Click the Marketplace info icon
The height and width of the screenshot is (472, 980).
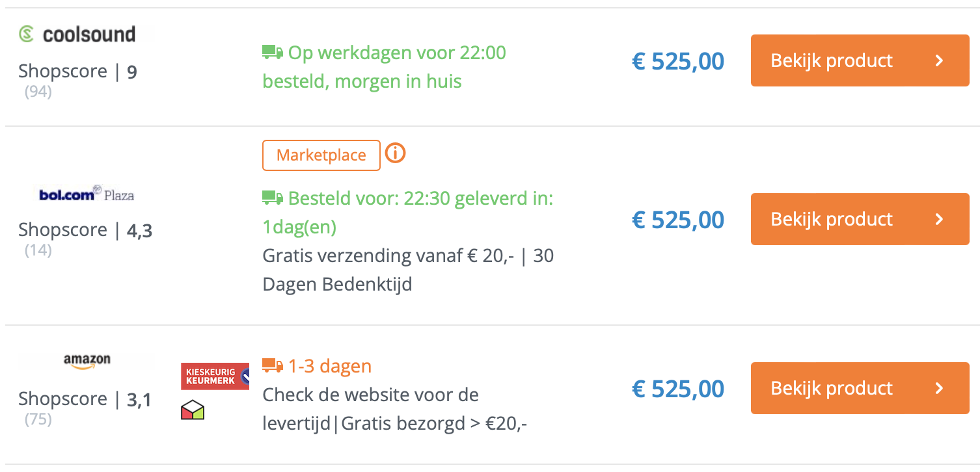click(395, 153)
